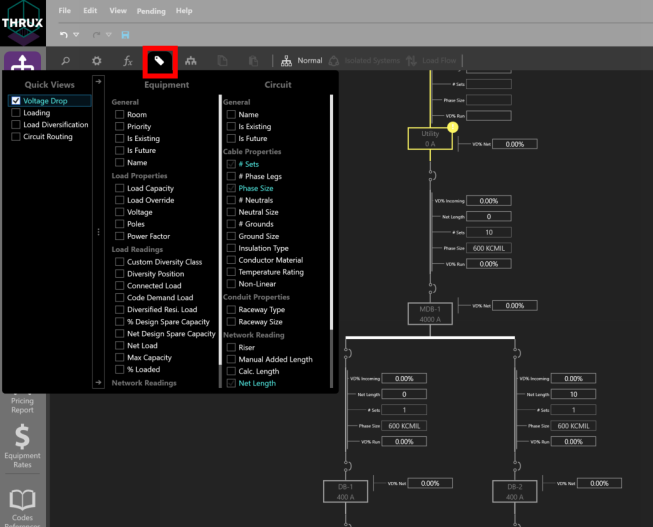The height and width of the screenshot is (527, 653).
Task: Click the blue save disk icon
Action: pyautogui.click(x=124, y=34)
